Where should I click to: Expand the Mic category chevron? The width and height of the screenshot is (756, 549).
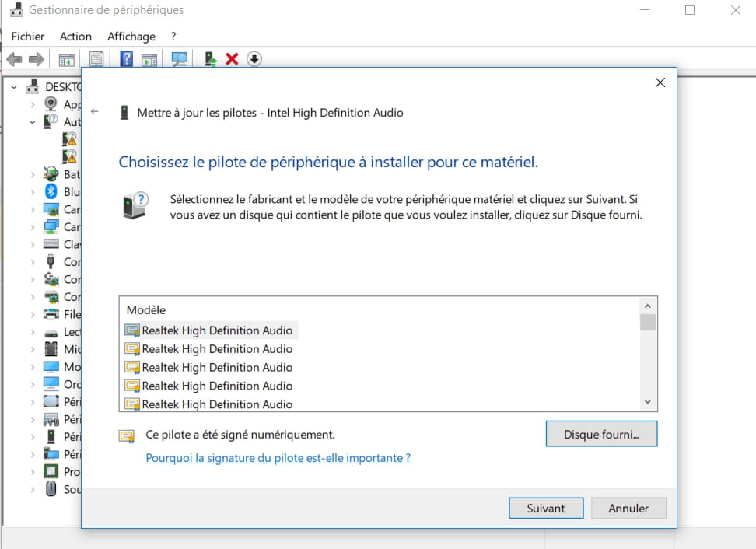(x=33, y=349)
